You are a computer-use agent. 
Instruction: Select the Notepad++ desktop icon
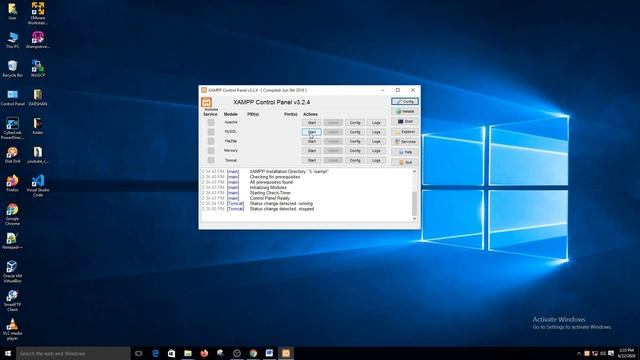tap(12, 241)
